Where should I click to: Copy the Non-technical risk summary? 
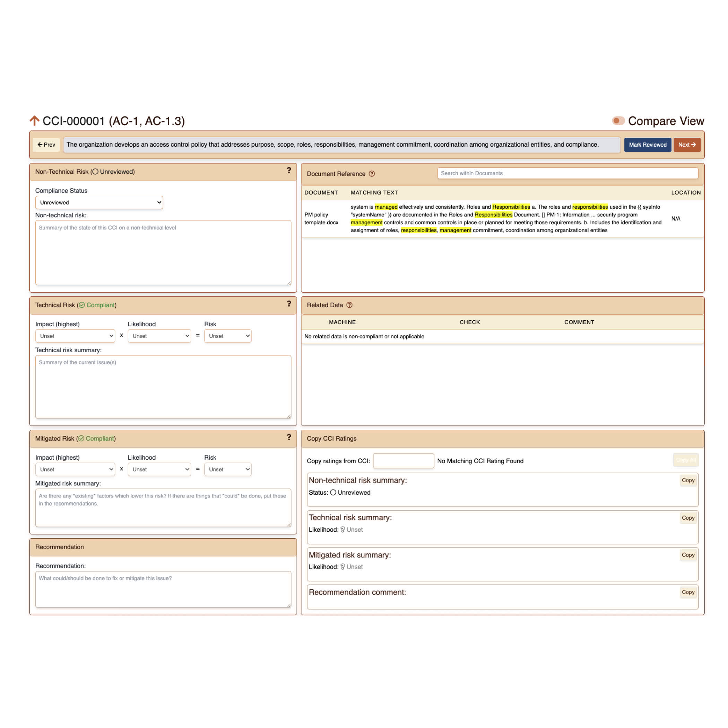687,480
